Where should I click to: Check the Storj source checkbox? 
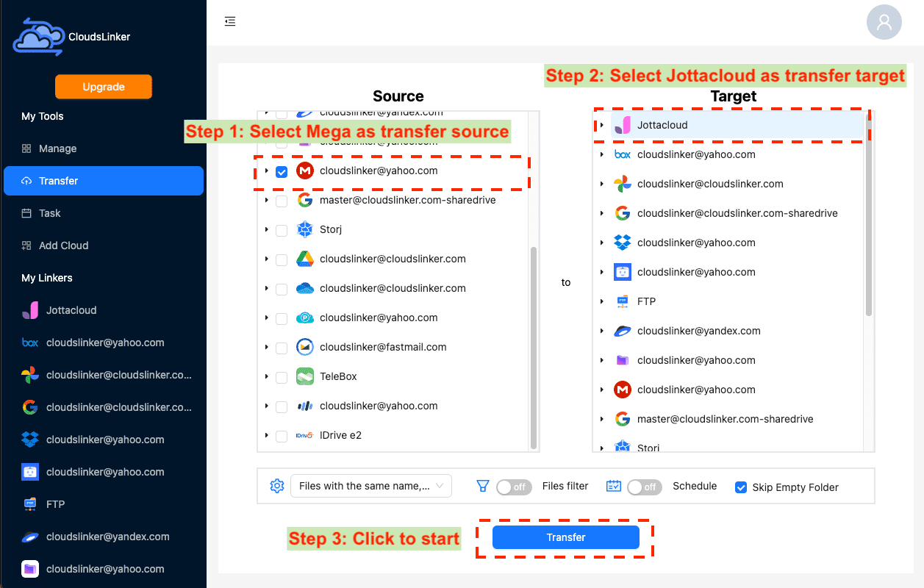coord(282,230)
